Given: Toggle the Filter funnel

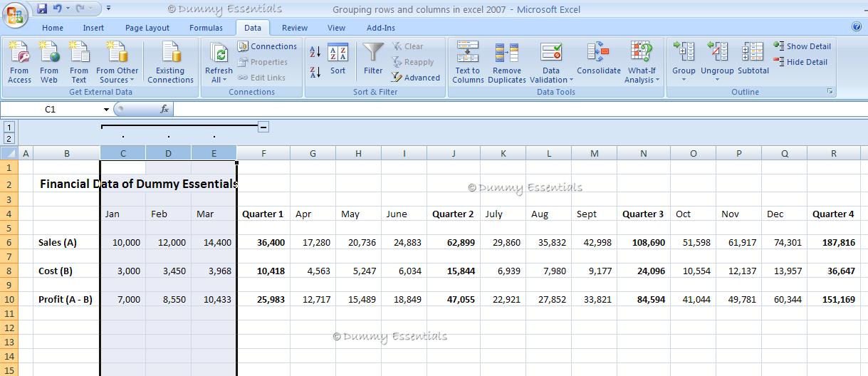Looking at the screenshot, I should click(x=373, y=60).
